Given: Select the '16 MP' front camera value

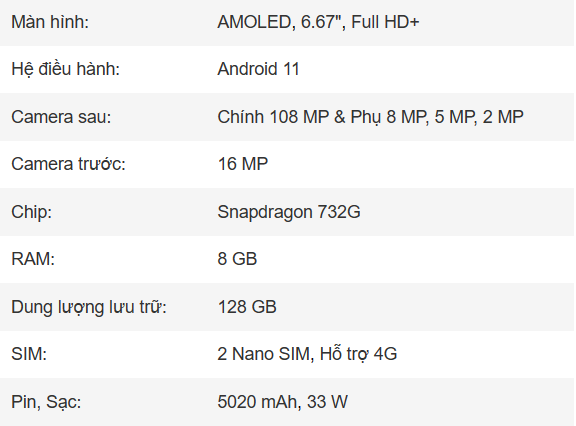Looking at the screenshot, I should [243, 164].
